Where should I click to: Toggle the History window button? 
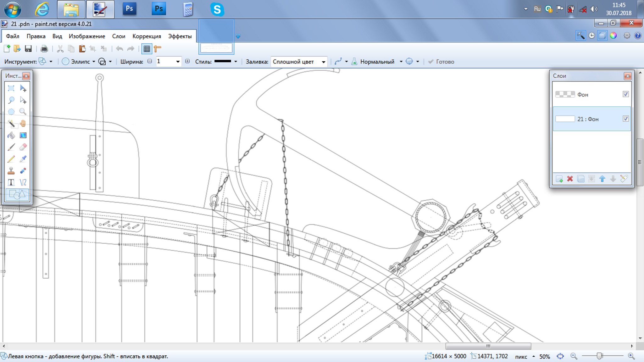[591, 36]
